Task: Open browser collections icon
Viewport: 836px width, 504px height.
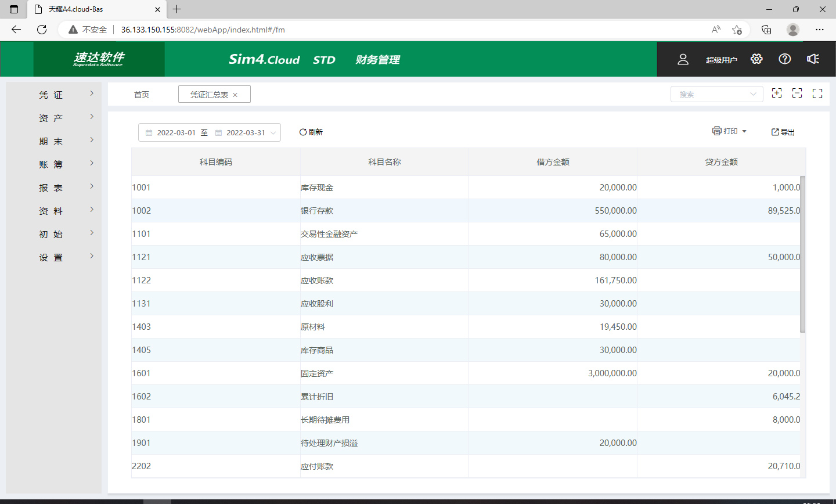Action: pos(766,30)
